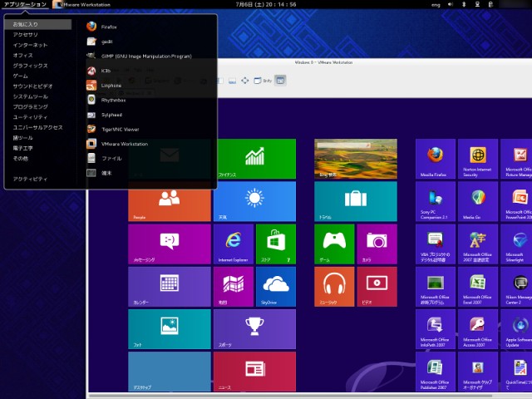532x399 pixels.
Task: Start GIMP image manipulation program
Action: [x=139, y=56]
